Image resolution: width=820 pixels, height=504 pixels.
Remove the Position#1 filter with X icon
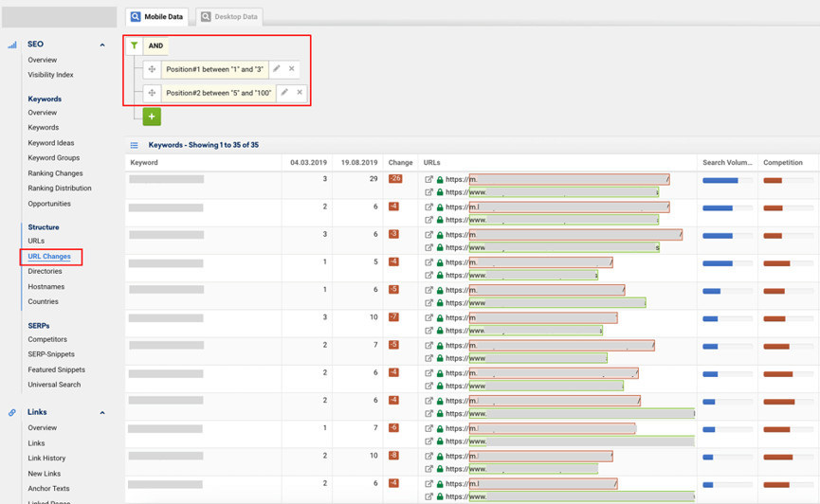292,69
